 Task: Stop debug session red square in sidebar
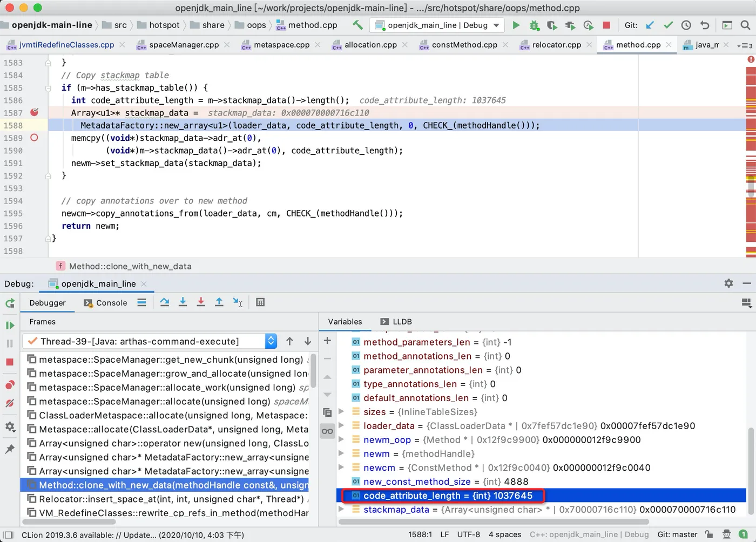click(x=10, y=362)
